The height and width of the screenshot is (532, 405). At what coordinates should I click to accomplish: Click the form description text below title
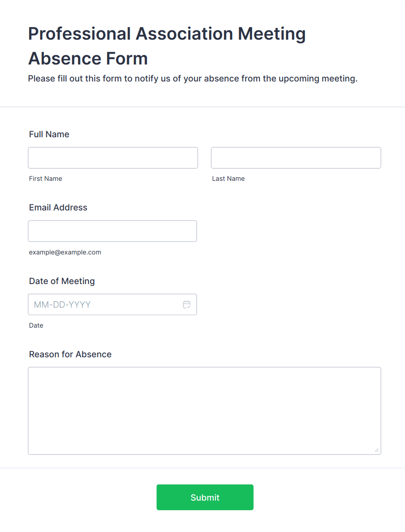192,79
